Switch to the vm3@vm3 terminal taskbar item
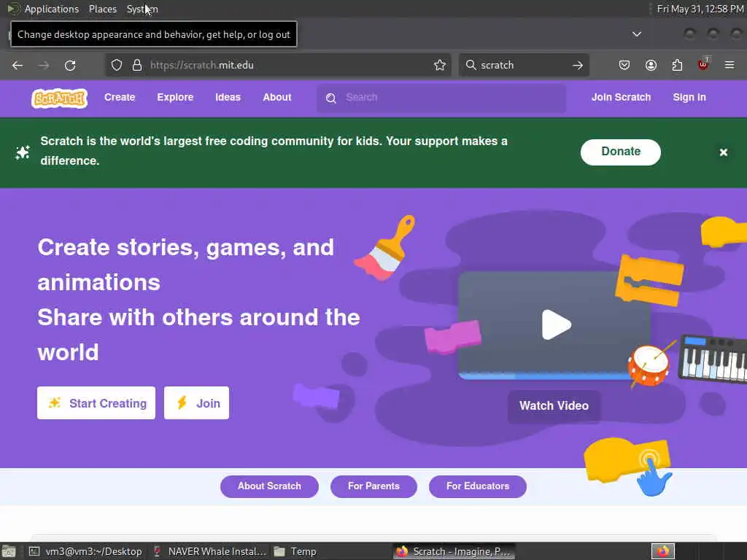The height and width of the screenshot is (560, 747). coord(86,551)
